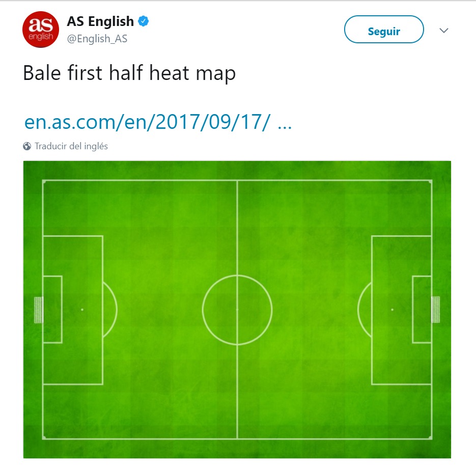Click the @English_AS username handle
Image resolution: width=476 pixels, height=465 pixels.
(x=97, y=39)
